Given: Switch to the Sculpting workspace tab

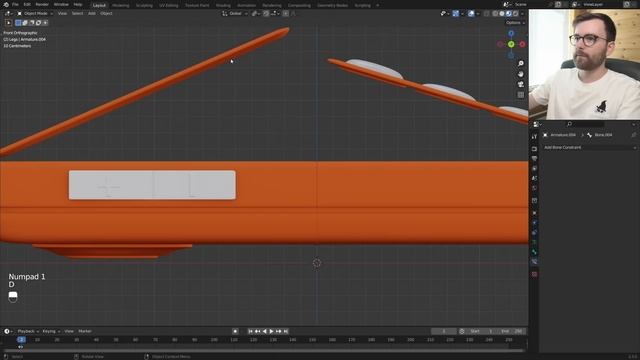Looking at the screenshot, I should coord(144,5).
